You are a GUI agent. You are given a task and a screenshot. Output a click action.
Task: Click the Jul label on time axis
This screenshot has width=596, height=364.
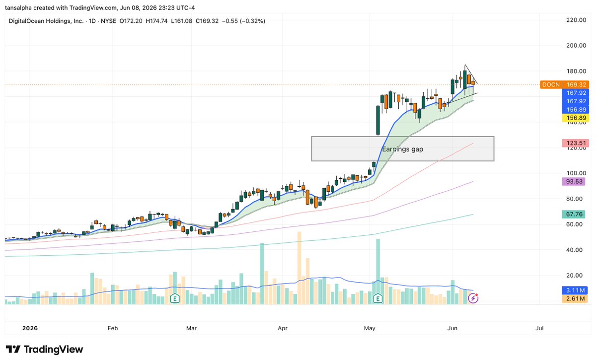pos(540,328)
